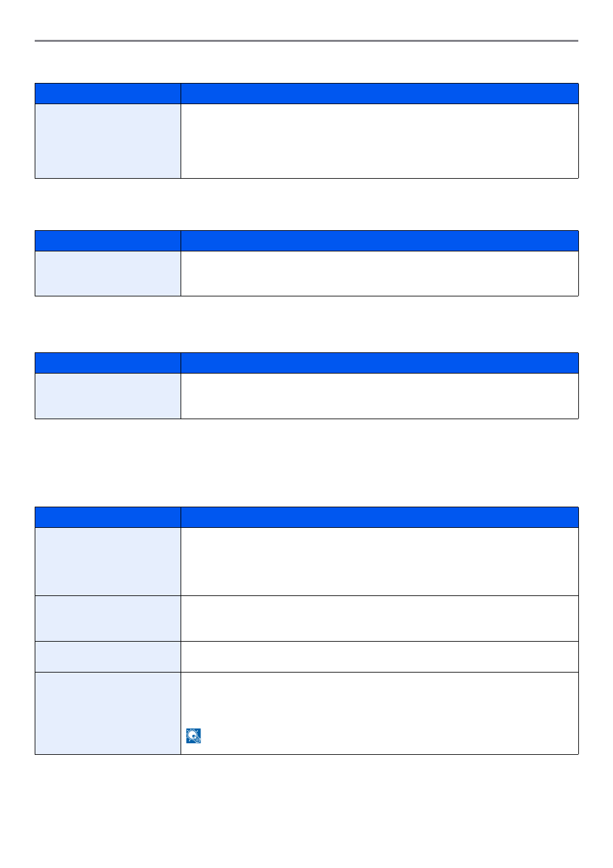The height and width of the screenshot is (868, 613).
Task: Click fourth table's first-row light-blue cell
Action: (108, 562)
